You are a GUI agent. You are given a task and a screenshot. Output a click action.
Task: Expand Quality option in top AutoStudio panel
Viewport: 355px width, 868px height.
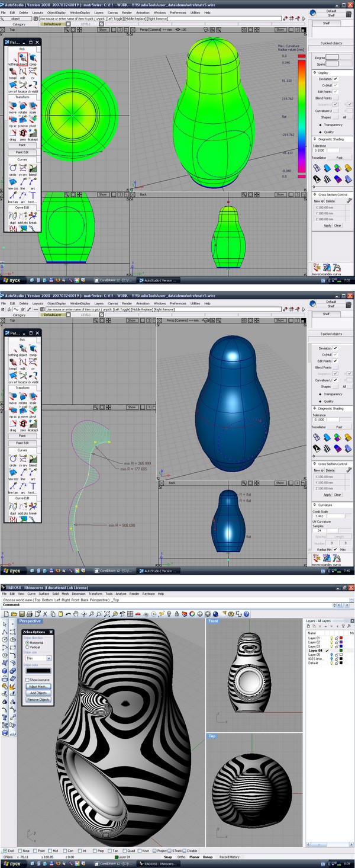pyautogui.click(x=320, y=132)
